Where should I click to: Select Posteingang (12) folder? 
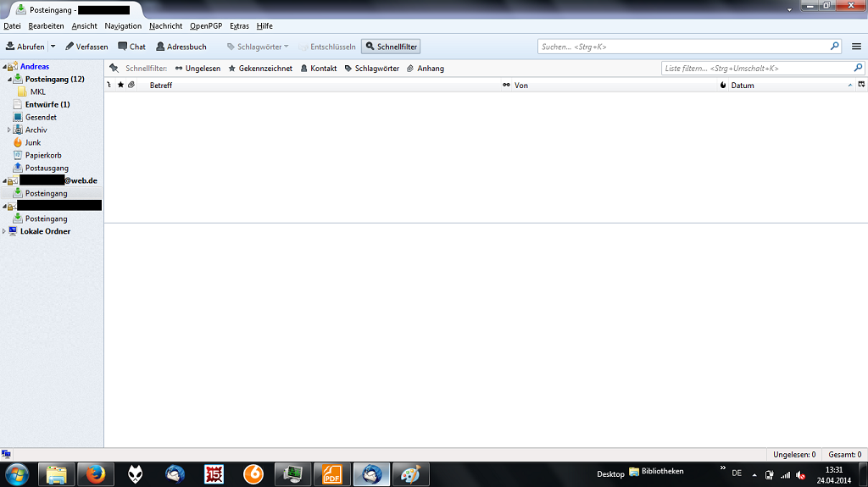click(55, 79)
